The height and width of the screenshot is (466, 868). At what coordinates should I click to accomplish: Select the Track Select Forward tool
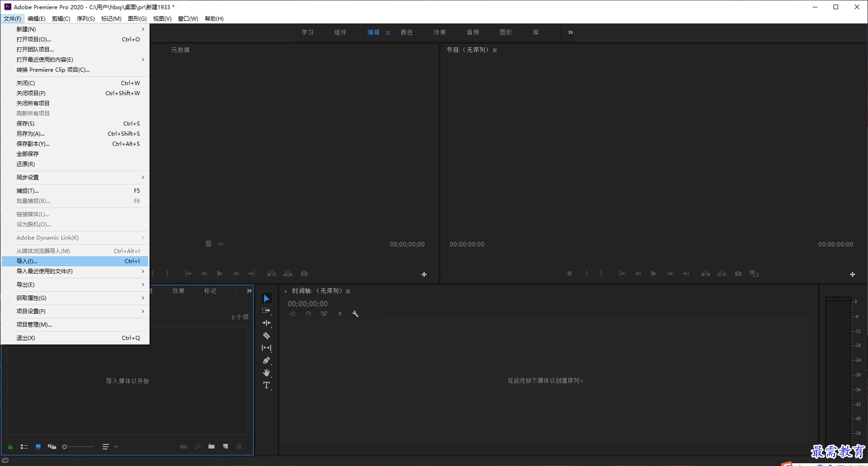[x=266, y=311]
